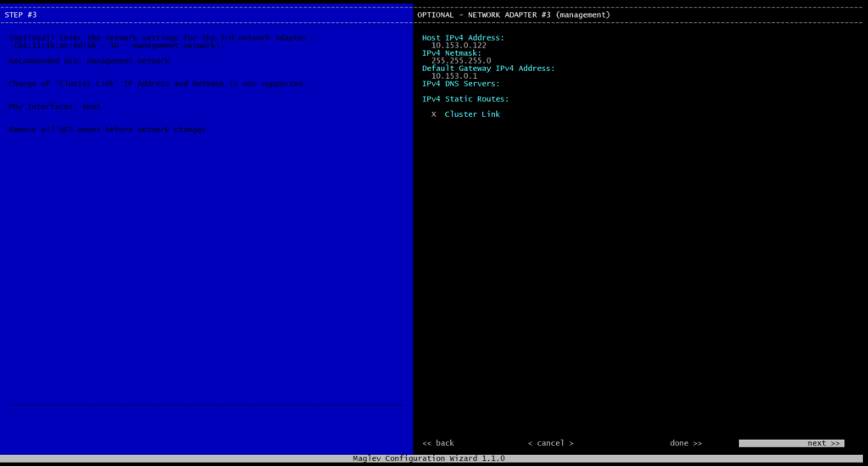The image size is (868, 466).
Task: Click the Host IPv4 Address label
Action: (463, 38)
